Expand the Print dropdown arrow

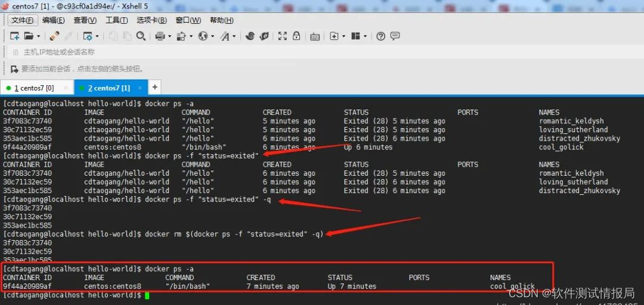pos(169,36)
